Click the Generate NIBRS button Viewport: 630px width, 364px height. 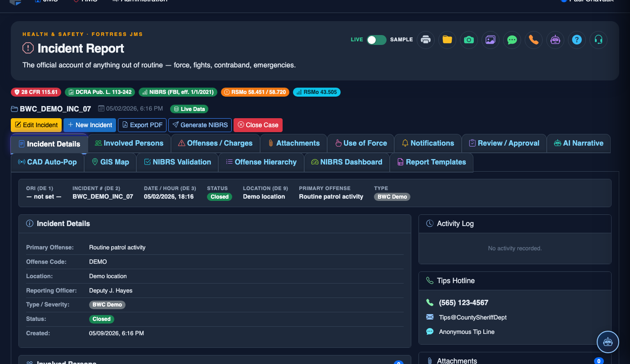(200, 125)
